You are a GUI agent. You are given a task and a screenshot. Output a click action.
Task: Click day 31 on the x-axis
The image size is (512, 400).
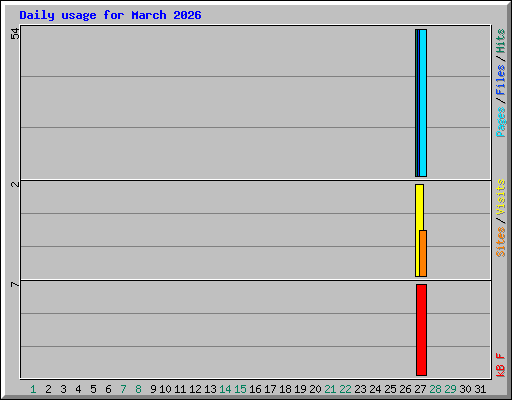point(480,389)
